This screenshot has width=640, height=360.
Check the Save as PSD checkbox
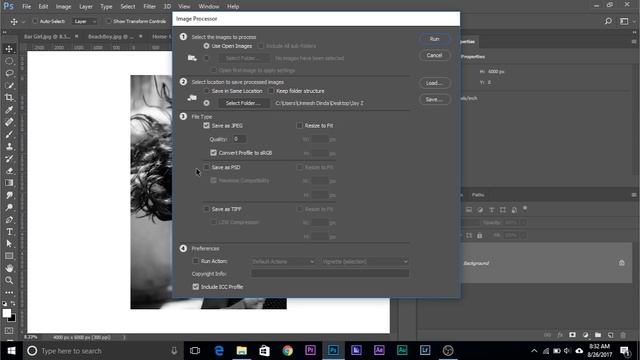(207, 167)
